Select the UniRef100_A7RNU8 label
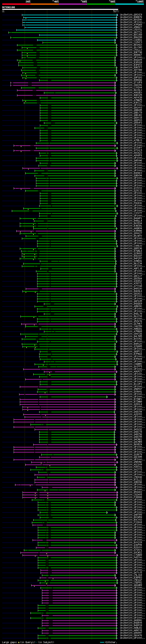The image size is (146, 644). click(131, 331)
